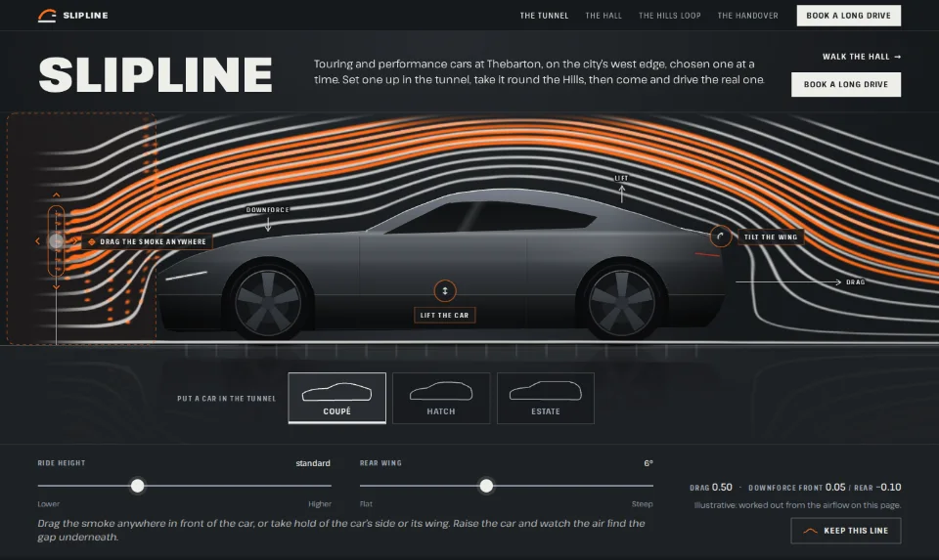The image size is (939, 560).
Task: Click Book a Long Drive below Walk the Hall
Action: coord(845,84)
